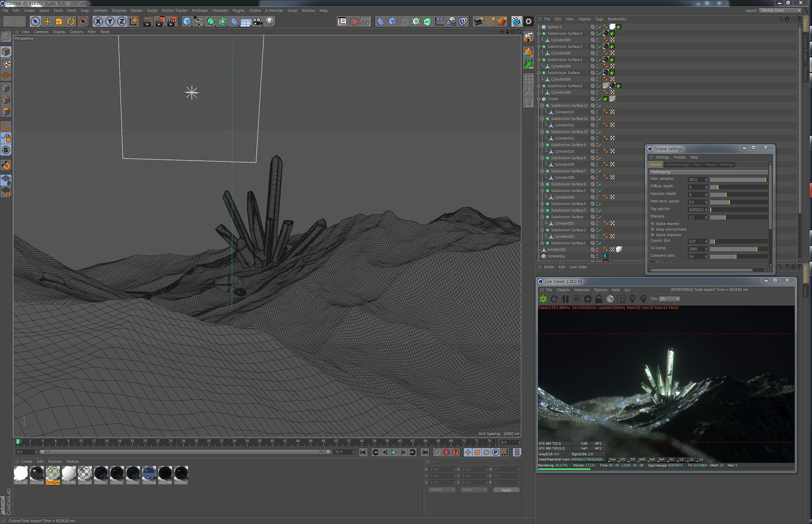Restart render with Octane logo button
812x524 pixels.
[543, 299]
